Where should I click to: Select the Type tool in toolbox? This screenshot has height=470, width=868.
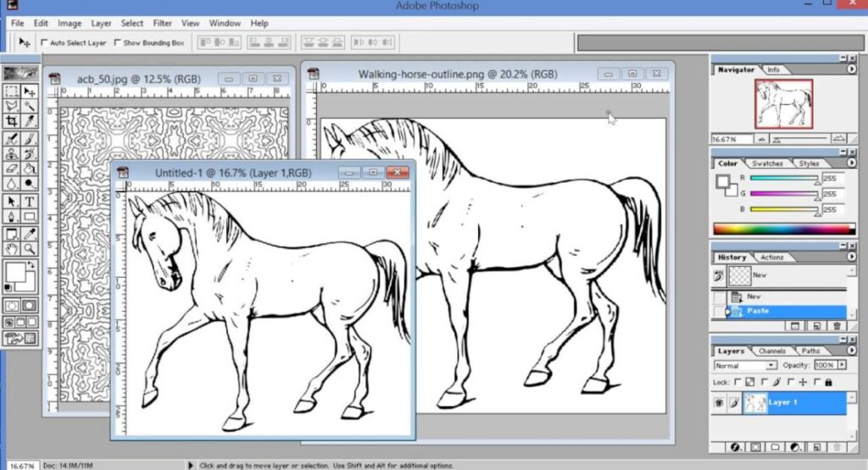30,202
